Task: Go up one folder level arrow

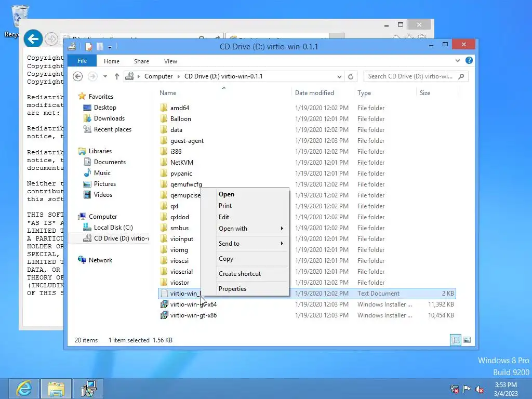Action: pos(117,76)
